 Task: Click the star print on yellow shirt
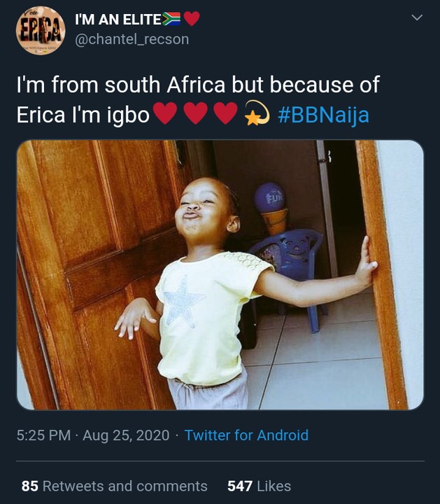click(x=183, y=301)
